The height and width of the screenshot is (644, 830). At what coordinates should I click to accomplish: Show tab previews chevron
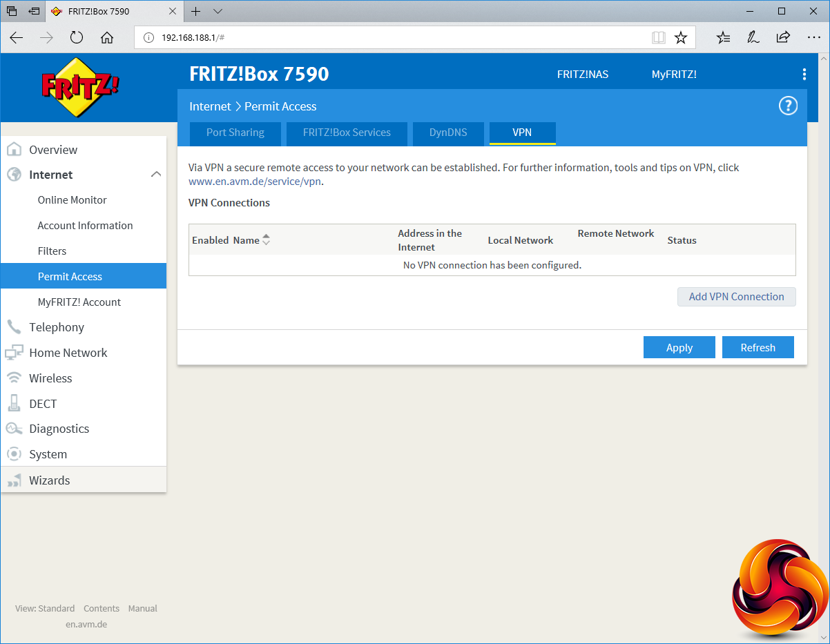pyautogui.click(x=218, y=11)
